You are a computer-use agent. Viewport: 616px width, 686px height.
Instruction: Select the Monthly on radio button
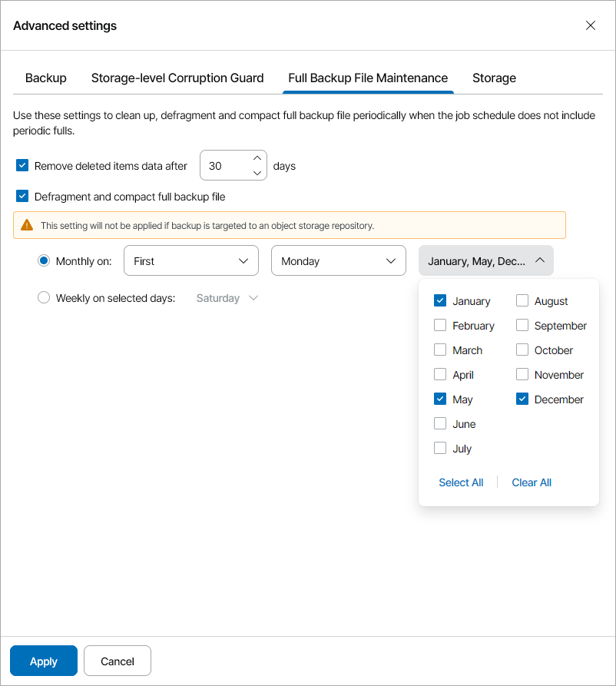44,260
